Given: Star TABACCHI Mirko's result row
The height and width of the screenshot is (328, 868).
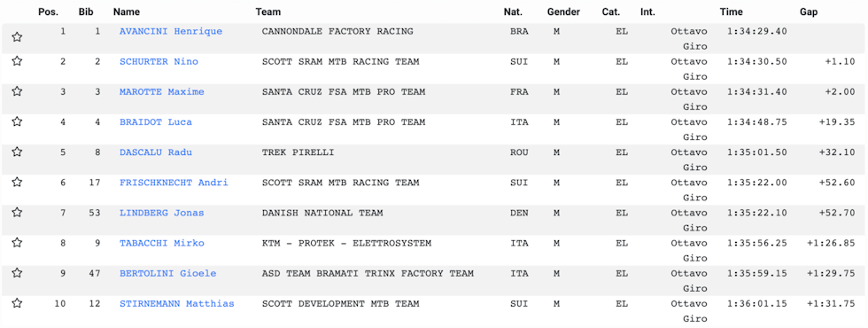Looking at the screenshot, I should [x=17, y=242].
